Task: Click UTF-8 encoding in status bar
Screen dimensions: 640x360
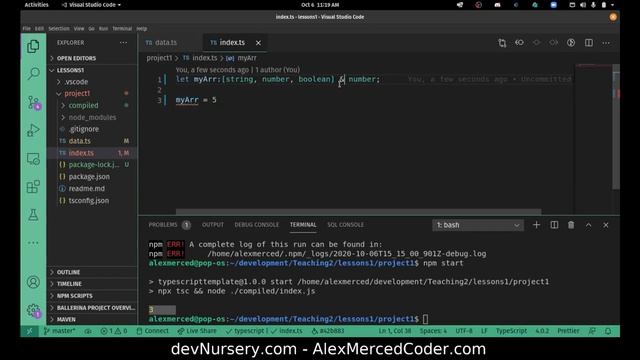Action: tap(464, 331)
